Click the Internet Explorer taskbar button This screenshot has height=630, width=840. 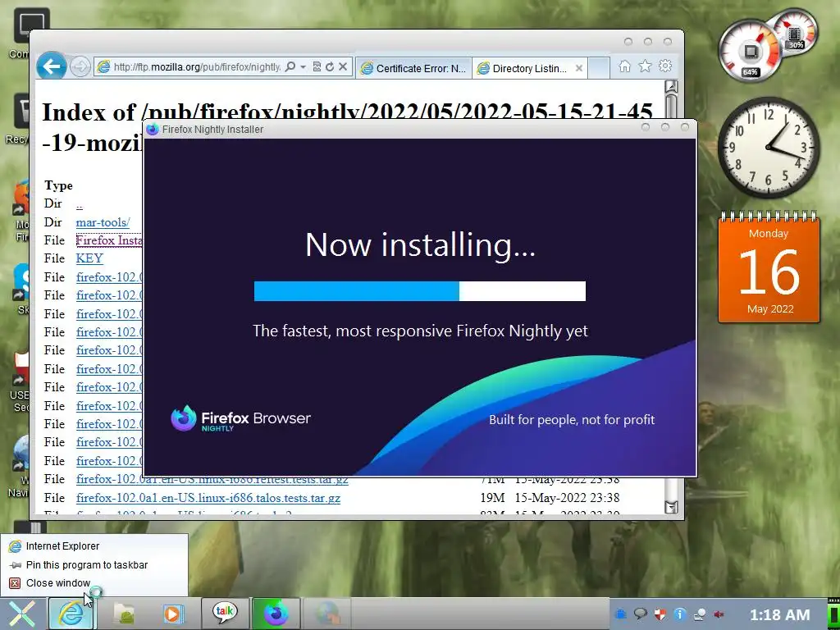coord(71,614)
